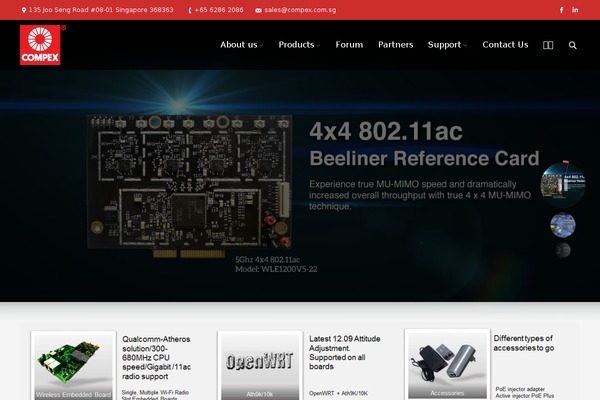This screenshot has width=600, height=400.
Task: Click the search magnifier icon
Action: tap(572, 45)
